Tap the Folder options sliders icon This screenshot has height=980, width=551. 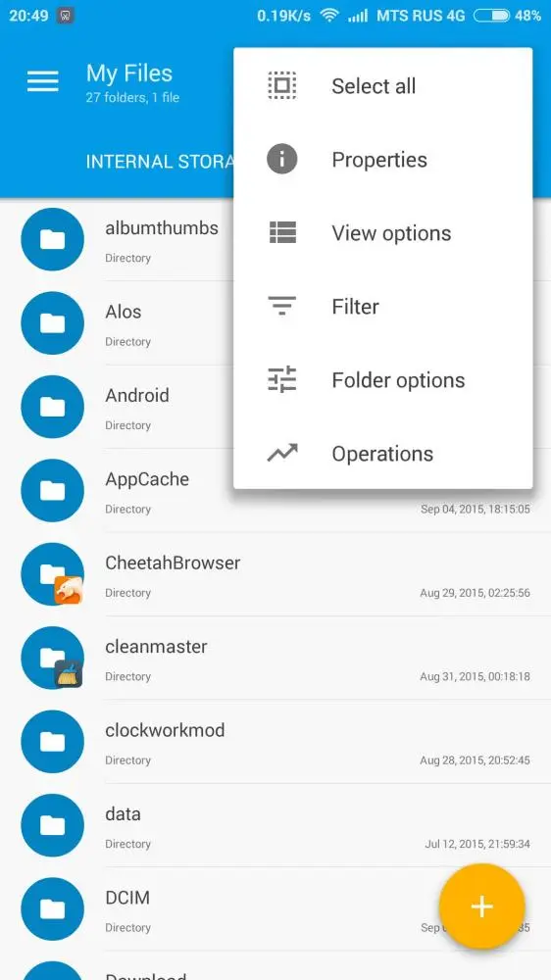pyautogui.click(x=282, y=379)
